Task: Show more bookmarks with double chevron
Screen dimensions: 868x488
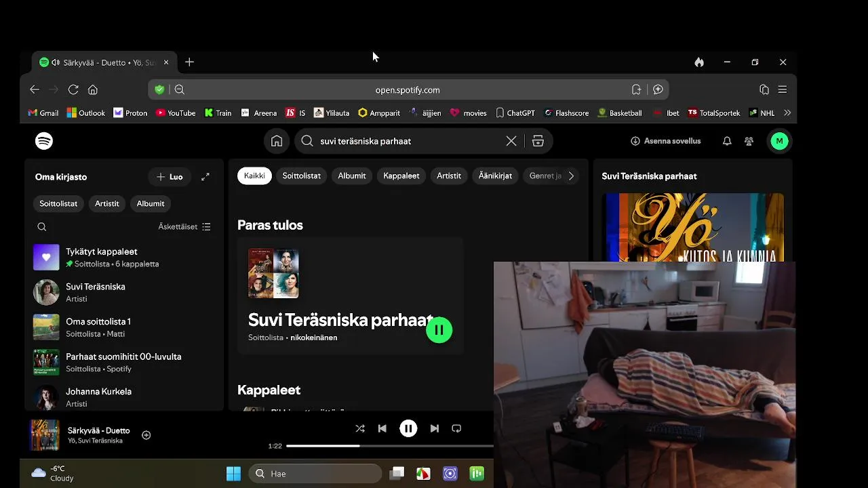Action: (x=787, y=113)
